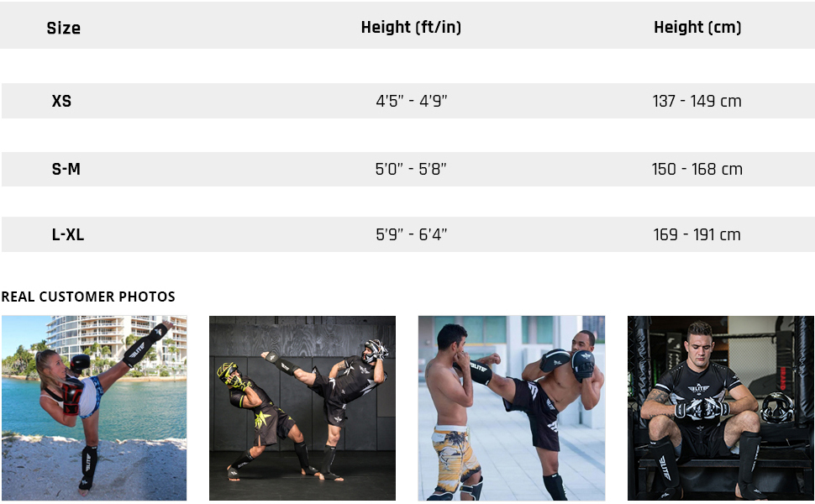
Task: Open the seated fighter cage photo
Action: point(721,408)
